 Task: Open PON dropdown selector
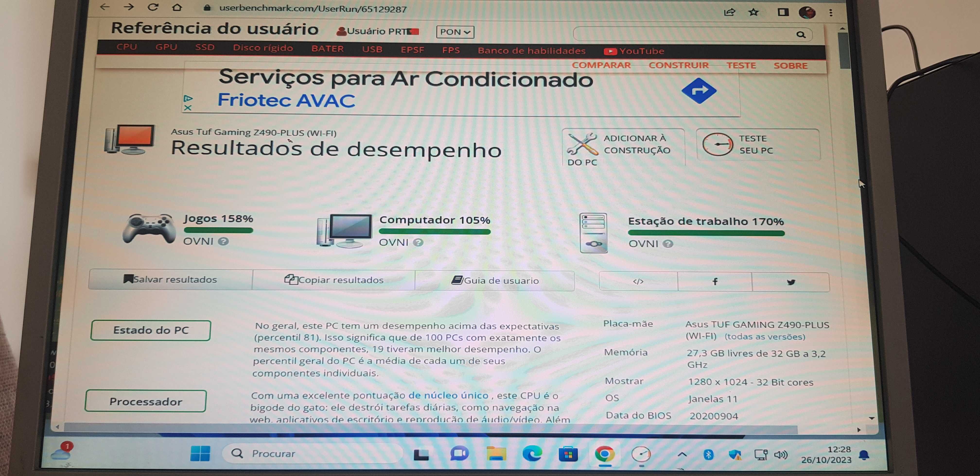(x=454, y=32)
